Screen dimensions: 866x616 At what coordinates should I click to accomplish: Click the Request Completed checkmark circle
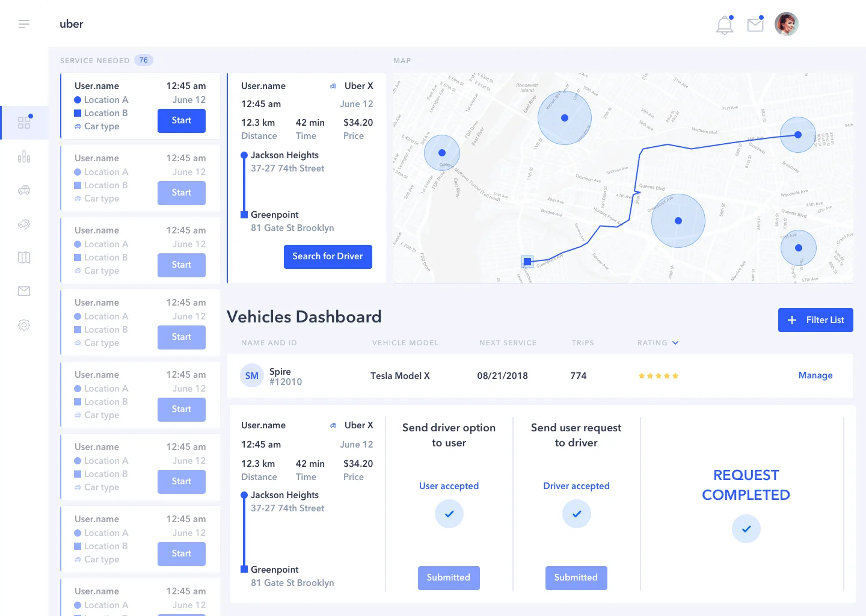[746, 529]
